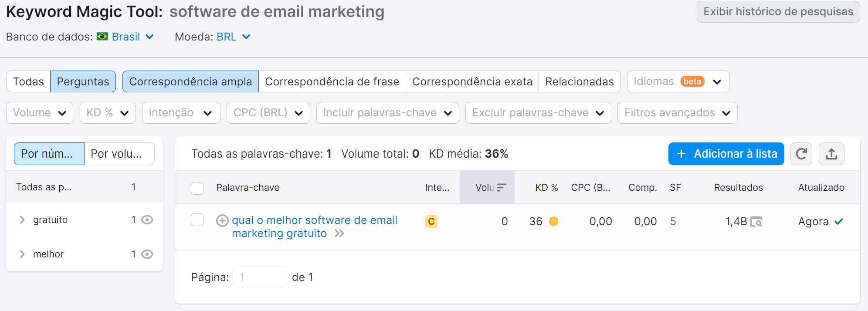Select the checkbox for the keyword row
Screen dimensions: 868x311
pyautogui.click(x=197, y=220)
